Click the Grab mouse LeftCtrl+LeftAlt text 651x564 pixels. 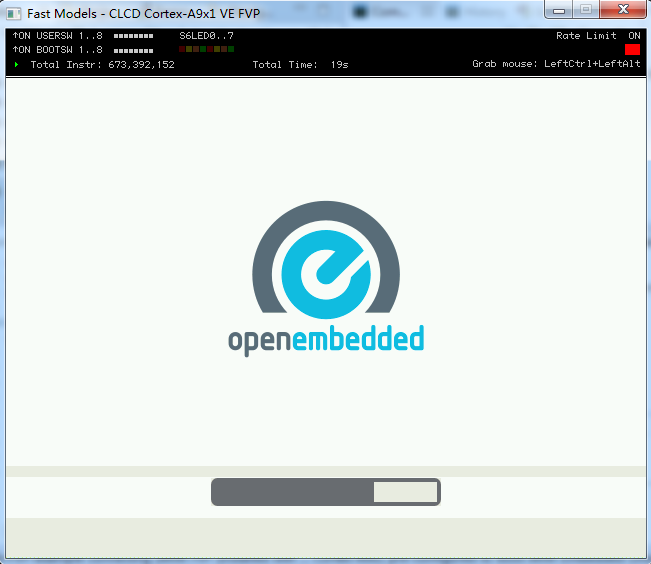[x=556, y=64]
